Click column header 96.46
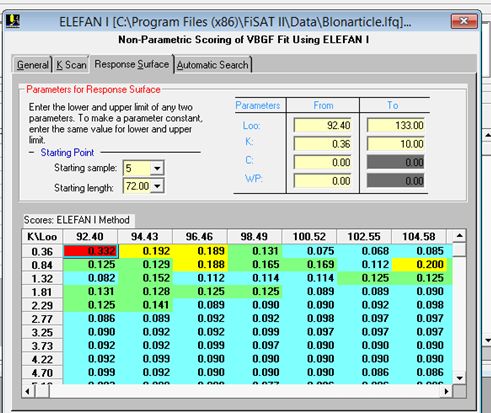Viewport: 491px width, 413px height. pos(199,237)
